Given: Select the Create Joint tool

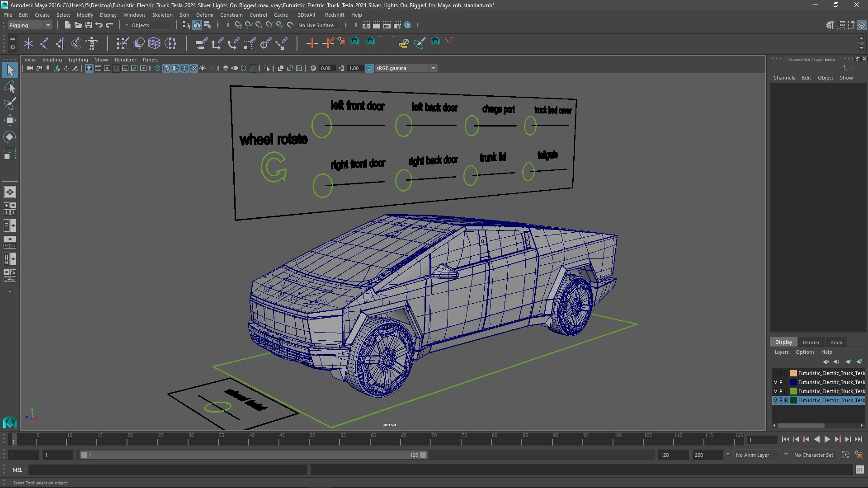Looking at the screenshot, I should click(44, 43).
